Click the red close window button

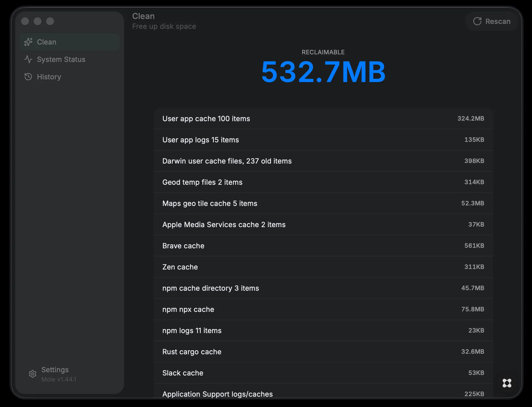tap(25, 21)
